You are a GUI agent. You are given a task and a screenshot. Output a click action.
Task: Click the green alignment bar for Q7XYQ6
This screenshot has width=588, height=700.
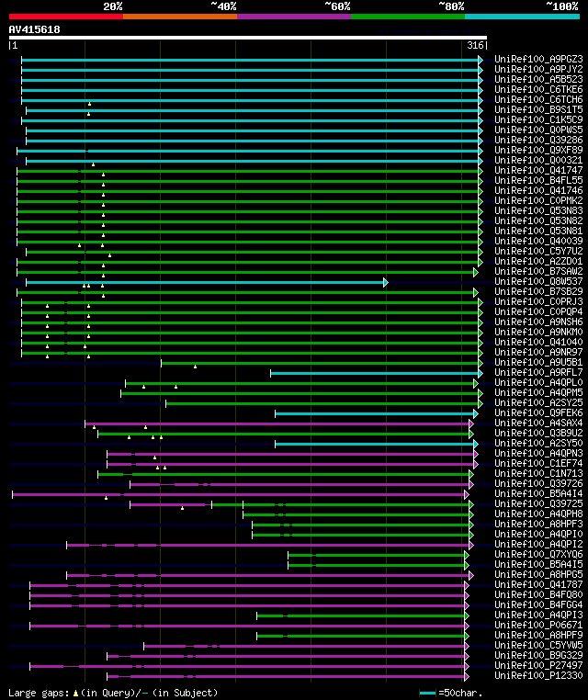(x=379, y=555)
